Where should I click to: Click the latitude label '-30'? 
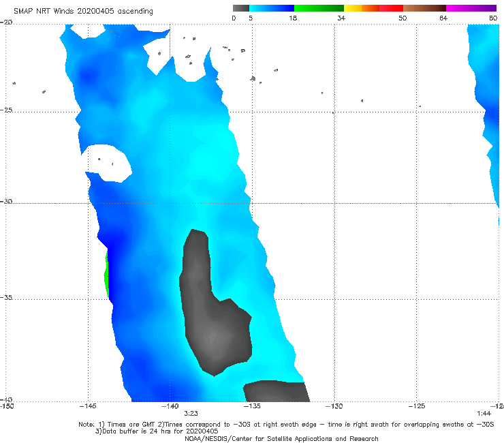[6, 201]
